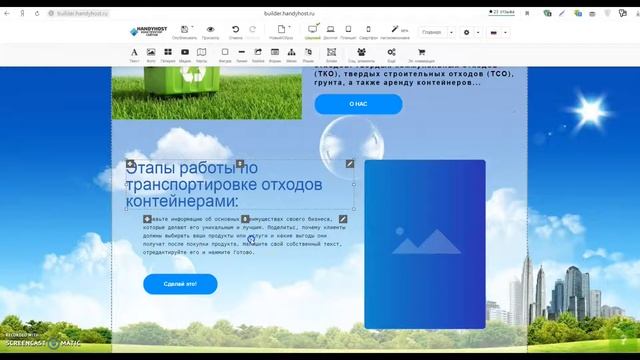Open Preview with the eye icon
Screen dimensions: 640x360
click(211, 29)
